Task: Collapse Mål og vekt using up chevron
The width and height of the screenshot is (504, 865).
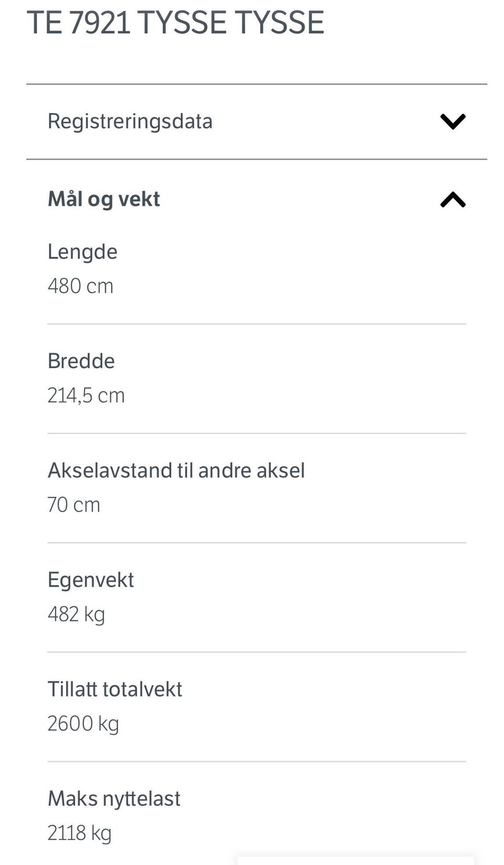Action: 453,200
